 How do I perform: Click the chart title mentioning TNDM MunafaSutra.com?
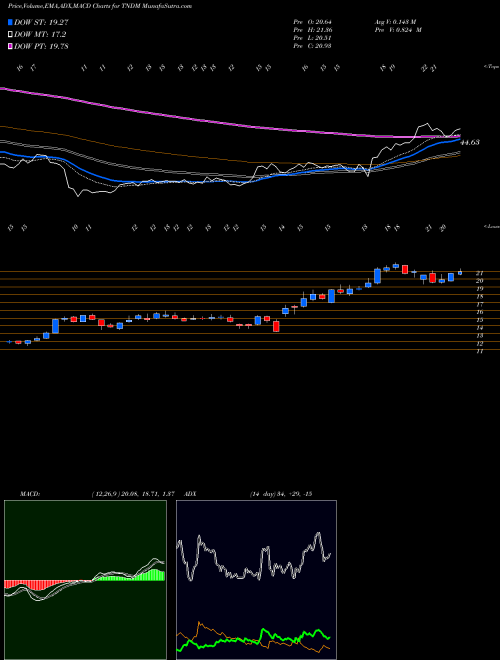point(100,6)
